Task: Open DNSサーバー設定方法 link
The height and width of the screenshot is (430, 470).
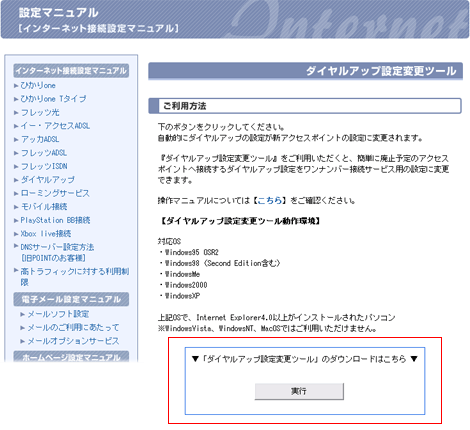Action: pyautogui.click(x=57, y=252)
